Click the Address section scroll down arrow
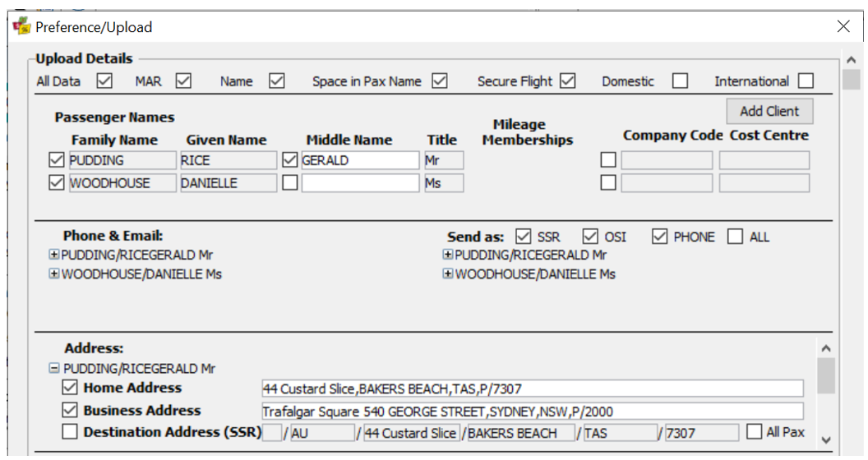Viewport: 868px width, 460px height. pos(826,440)
